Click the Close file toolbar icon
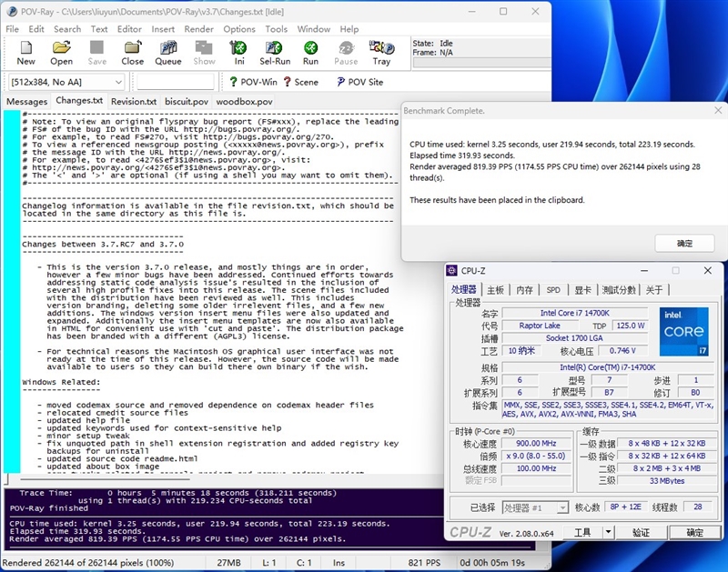The height and width of the screenshot is (572, 728). [x=132, y=53]
